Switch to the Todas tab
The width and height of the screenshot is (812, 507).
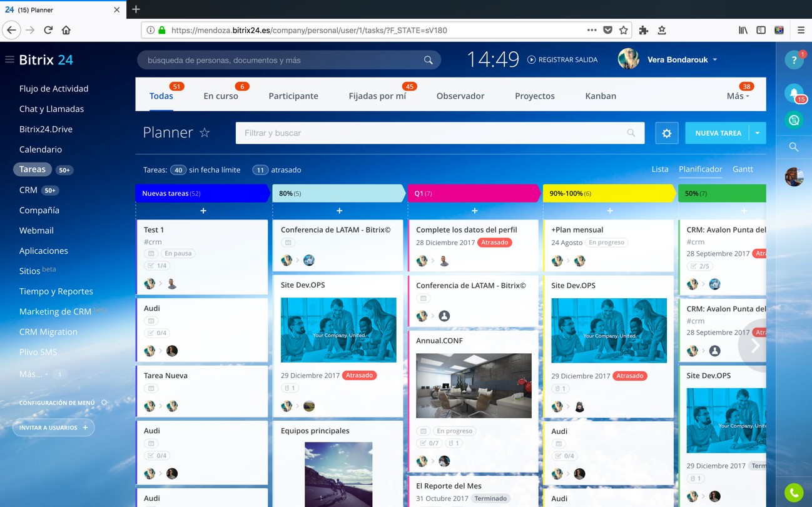click(x=161, y=96)
